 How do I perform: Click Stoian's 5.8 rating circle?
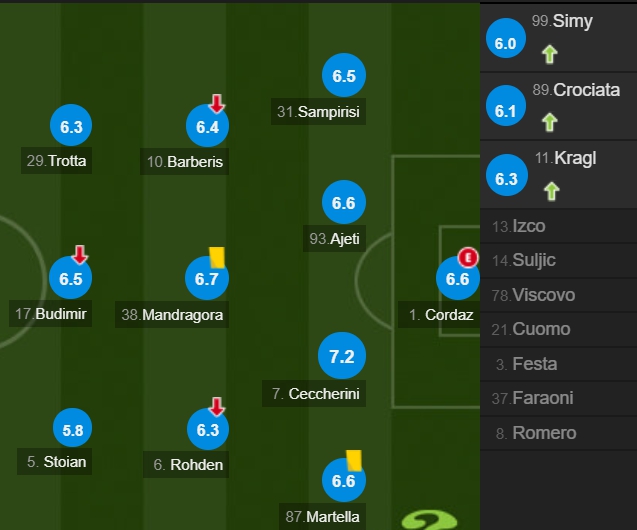tap(72, 428)
